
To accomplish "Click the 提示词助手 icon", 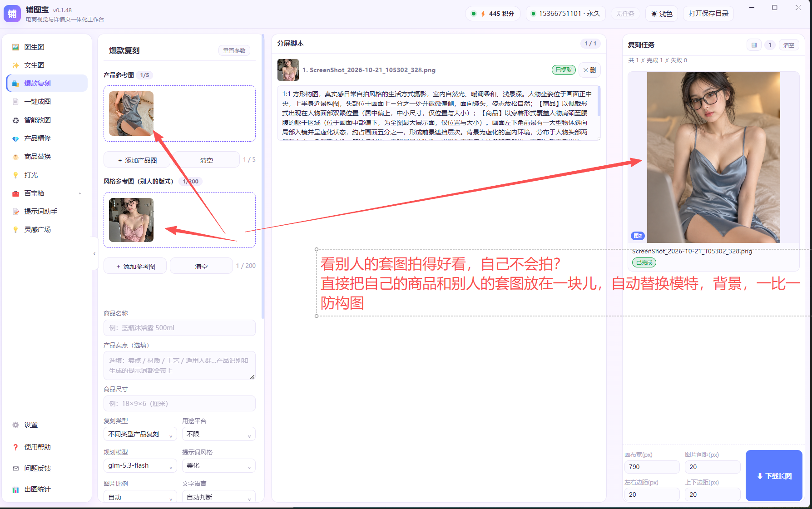I will click(15, 212).
